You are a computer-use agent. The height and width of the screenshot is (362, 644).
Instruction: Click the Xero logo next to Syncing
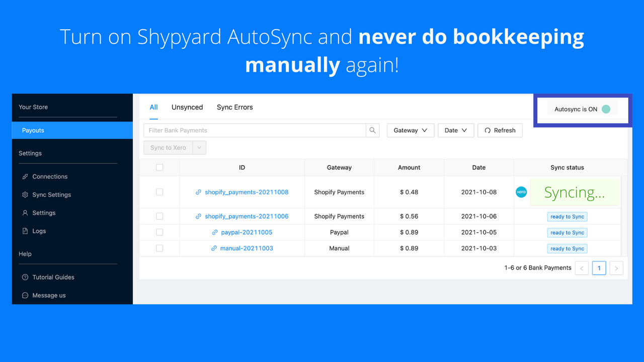[x=521, y=192]
